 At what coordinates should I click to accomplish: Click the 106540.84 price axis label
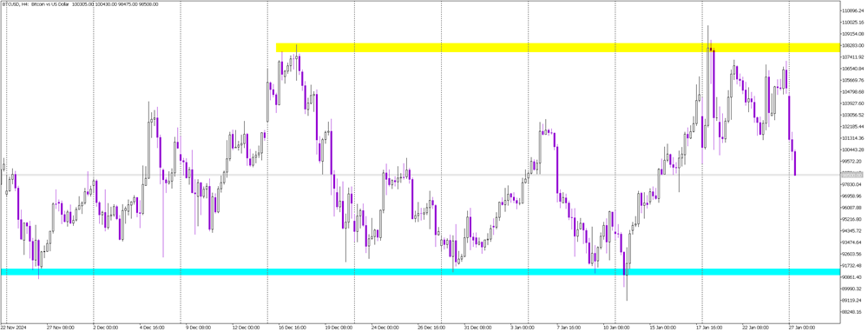pyautogui.click(x=852, y=69)
